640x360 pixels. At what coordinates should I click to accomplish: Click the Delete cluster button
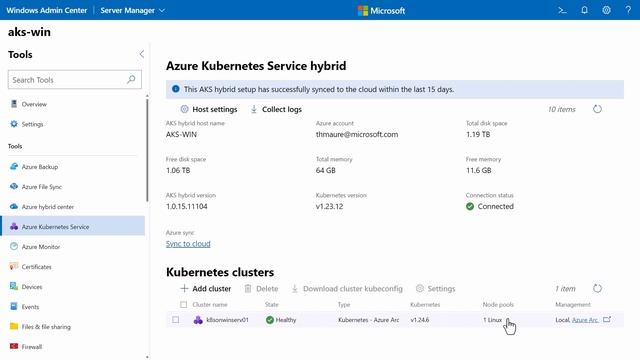[x=261, y=289]
